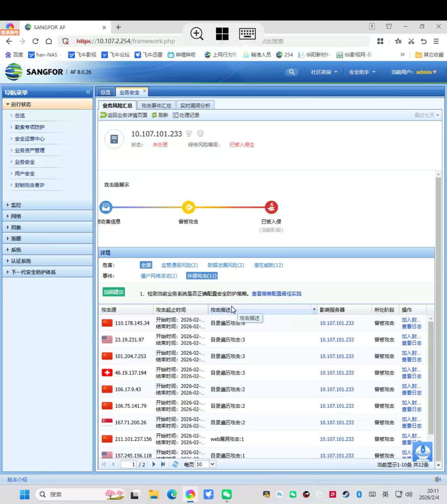Click the speaker icon in the status bar
The width and height of the screenshot is (447, 504).
(x=437, y=479)
